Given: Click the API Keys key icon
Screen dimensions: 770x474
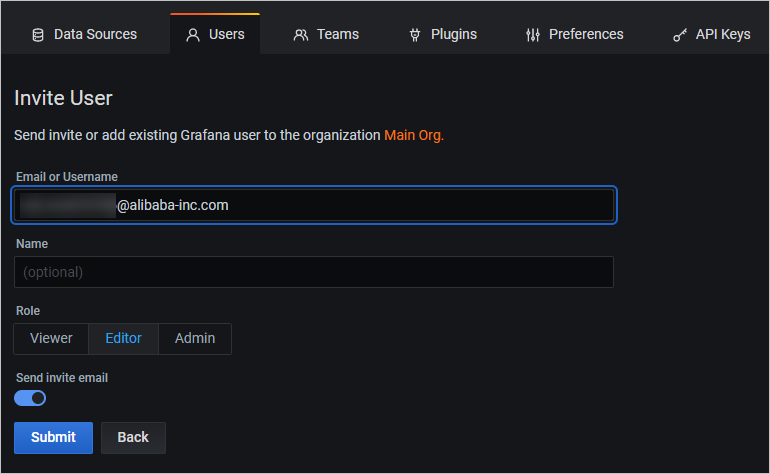Looking at the screenshot, I should 679,35.
